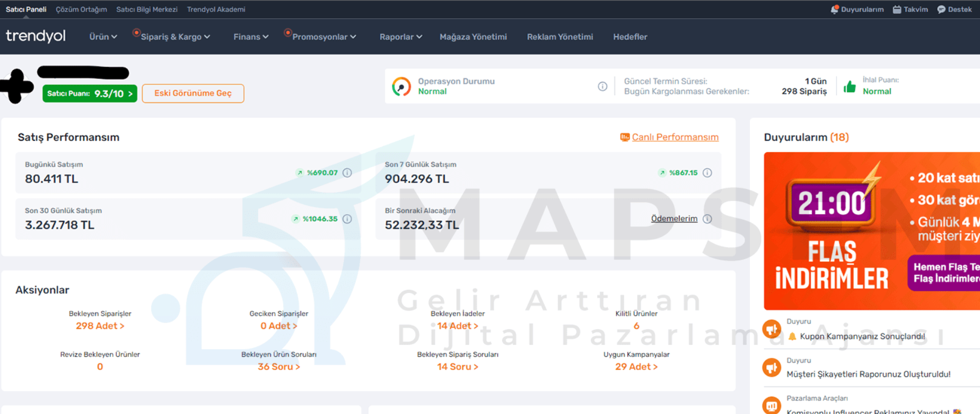Switch to Satıcı Bilgi Merkezi tab
Screen dimensions: 980x414
pyautogui.click(x=147, y=9)
